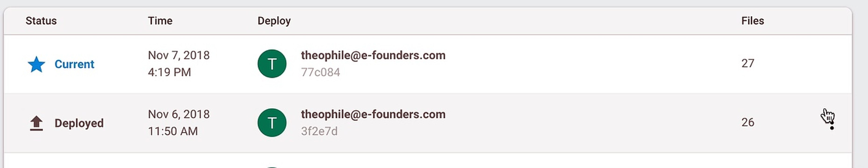
Task: Select the blue Current status label
Action: click(x=74, y=64)
